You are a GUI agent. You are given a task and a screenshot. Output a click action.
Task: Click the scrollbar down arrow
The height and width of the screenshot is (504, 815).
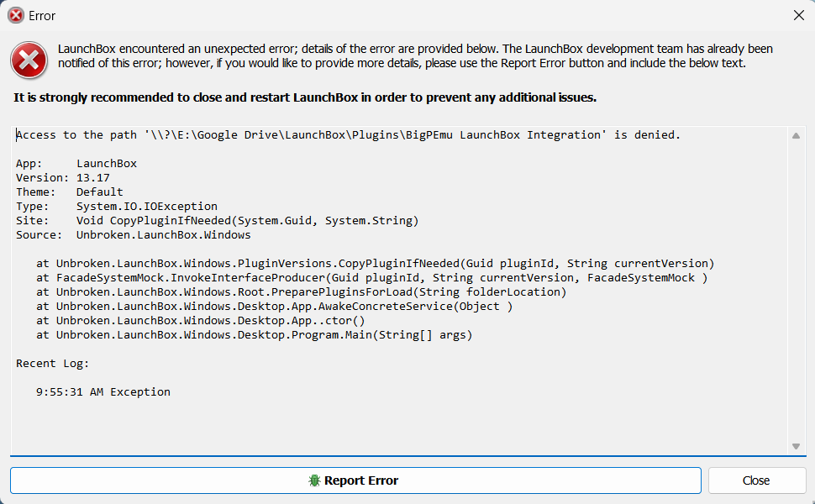pyautogui.click(x=796, y=446)
